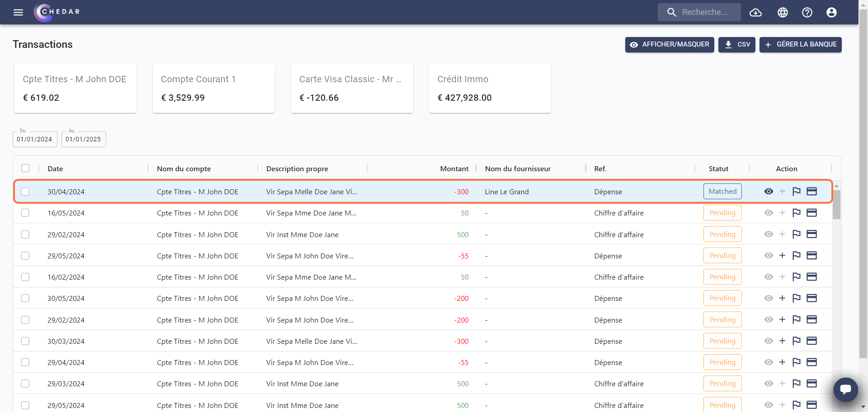
Task: Click Pending status on 16/05/2024 row
Action: tap(722, 213)
